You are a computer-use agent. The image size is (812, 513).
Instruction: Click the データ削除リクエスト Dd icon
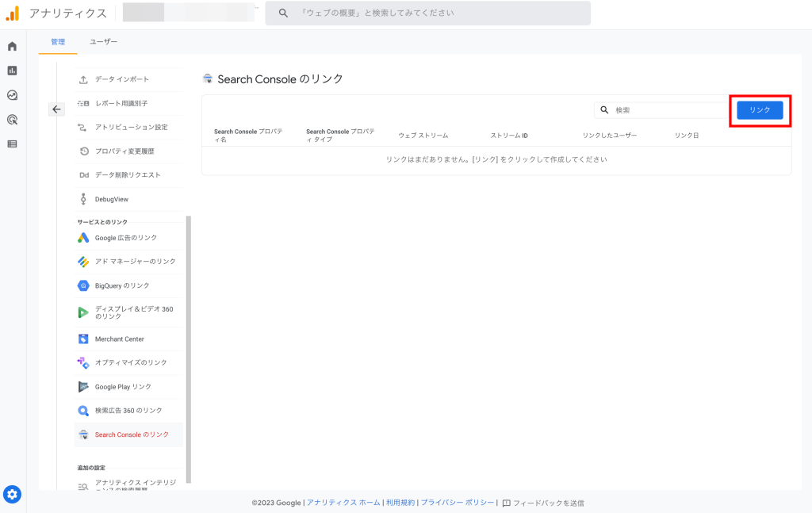coord(84,175)
